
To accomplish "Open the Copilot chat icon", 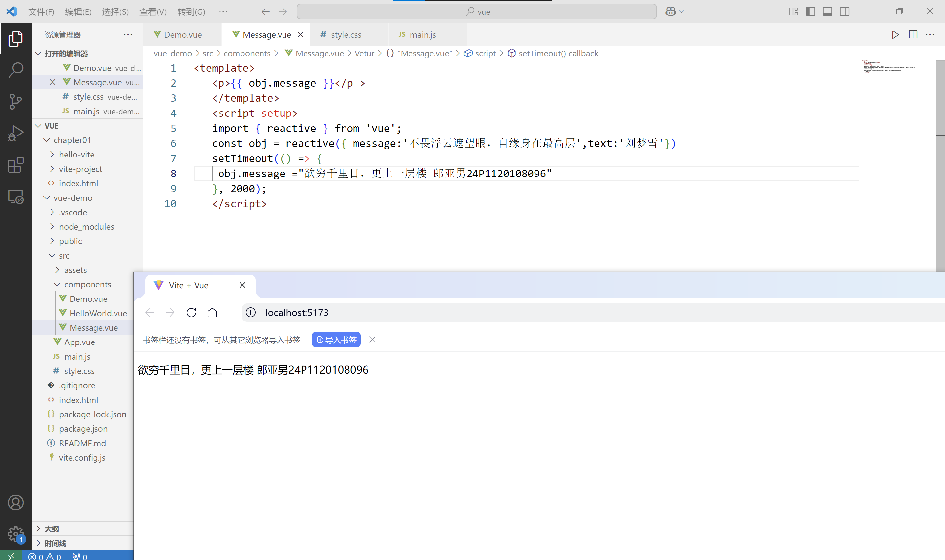I will click(x=670, y=12).
